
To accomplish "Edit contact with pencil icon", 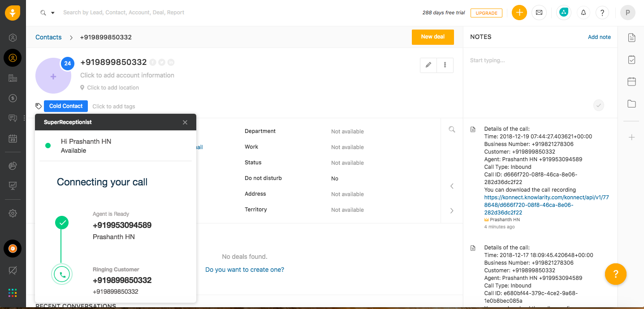I will point(428,65).
